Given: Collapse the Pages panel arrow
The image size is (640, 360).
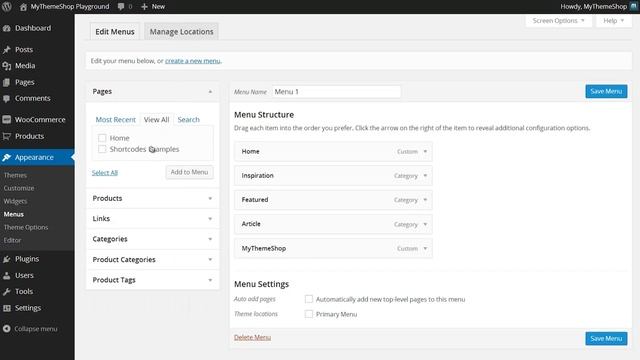Looking at the screenshot, I should [210, 92].
